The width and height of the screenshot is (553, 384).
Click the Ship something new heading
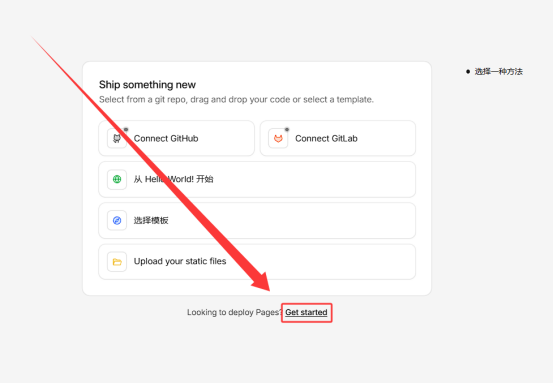point(147,85)
